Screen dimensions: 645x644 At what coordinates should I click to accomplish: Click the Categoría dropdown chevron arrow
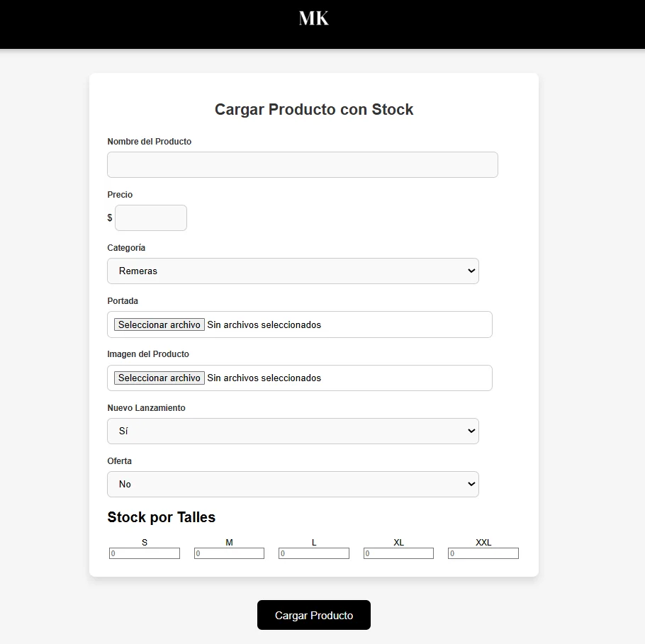tap(471, 271)
